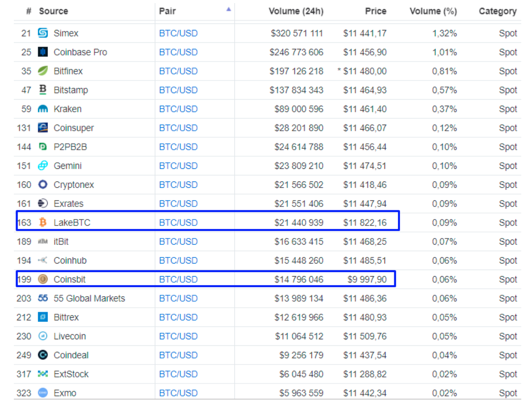Open BTC/USD pair link for Bittrex

click(178, 317)
